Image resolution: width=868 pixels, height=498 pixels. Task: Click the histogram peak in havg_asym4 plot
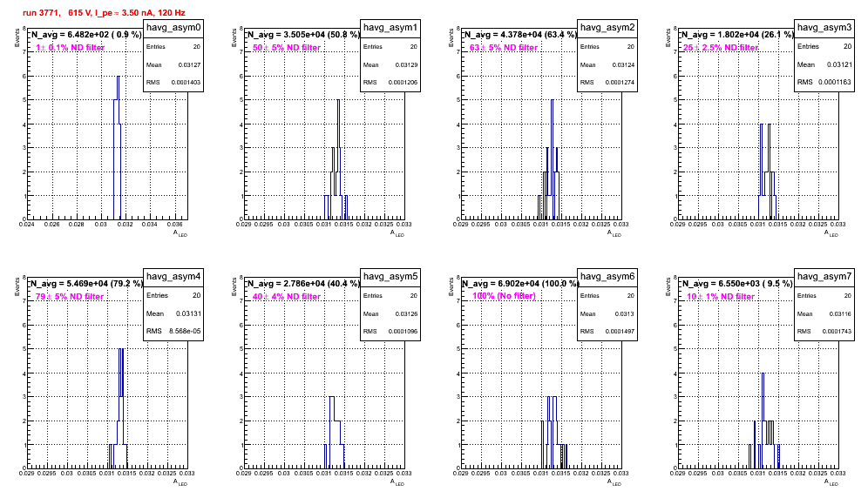point(120,349)
